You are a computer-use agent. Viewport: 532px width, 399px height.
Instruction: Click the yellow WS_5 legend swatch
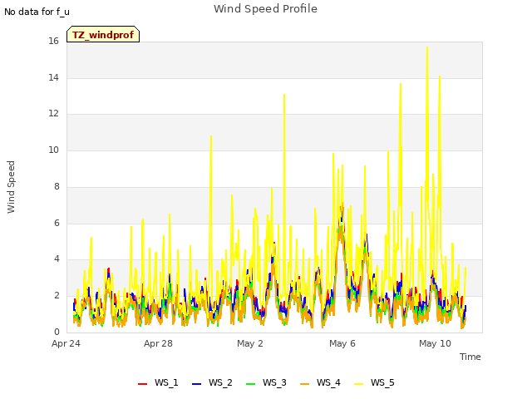pos(358,384)
